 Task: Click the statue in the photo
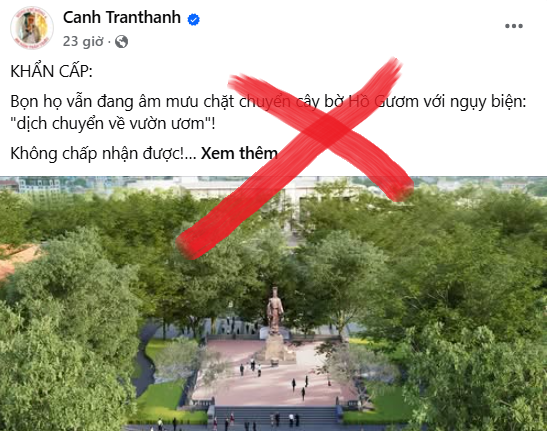click(275, 310)
